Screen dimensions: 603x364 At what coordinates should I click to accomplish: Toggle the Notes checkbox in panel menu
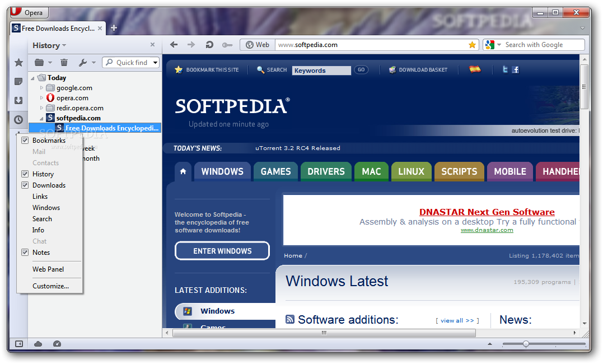[x=25, y=253]
